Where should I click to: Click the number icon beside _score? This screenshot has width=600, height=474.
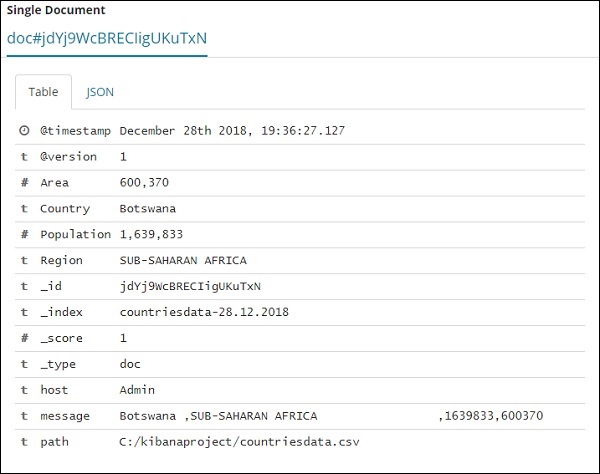pyautogui.click(x=24, y=338)
